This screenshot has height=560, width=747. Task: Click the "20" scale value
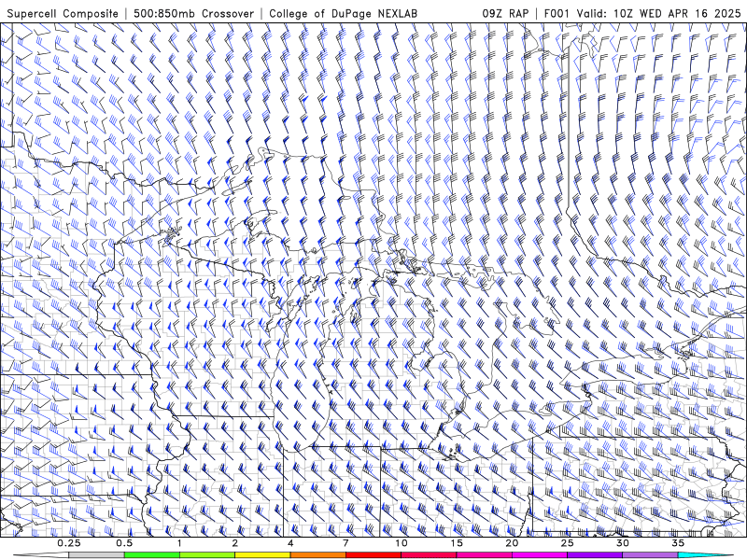point(512,543)
